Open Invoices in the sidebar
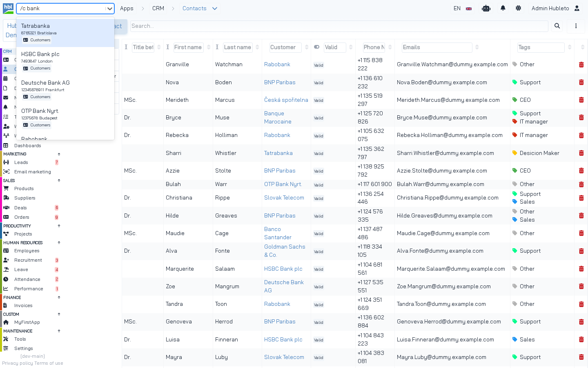This screenshot has width=588, height=368. coord(23,305)
